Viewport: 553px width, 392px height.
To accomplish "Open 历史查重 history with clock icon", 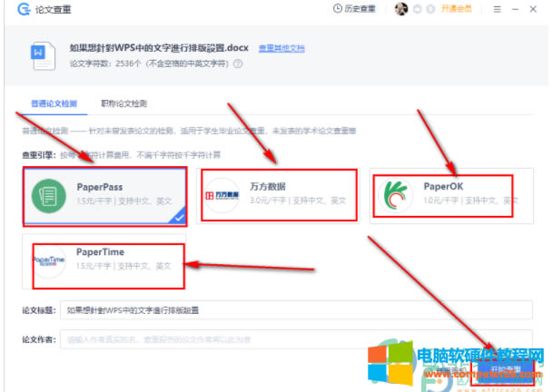I will coord(354,9).
